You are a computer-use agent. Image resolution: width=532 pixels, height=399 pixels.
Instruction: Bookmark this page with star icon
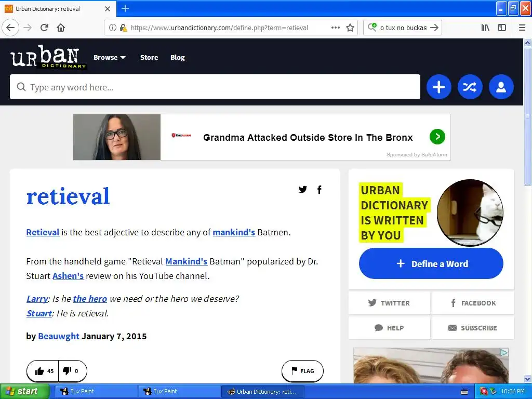tap(350, 28)
